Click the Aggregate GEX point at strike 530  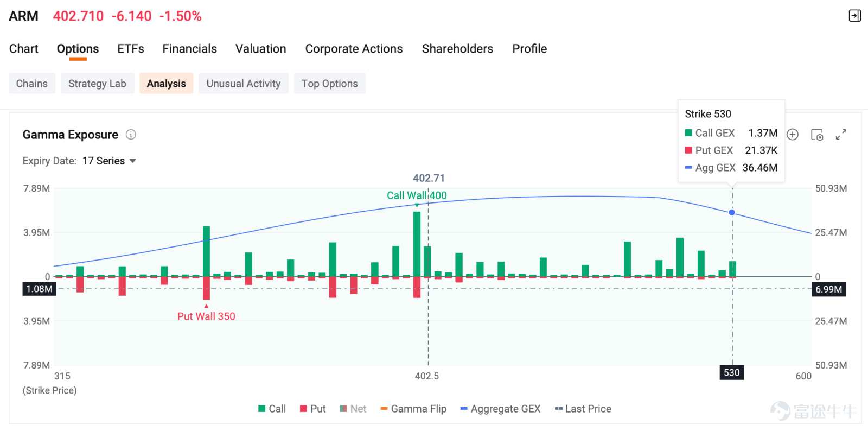coord(732,213)
